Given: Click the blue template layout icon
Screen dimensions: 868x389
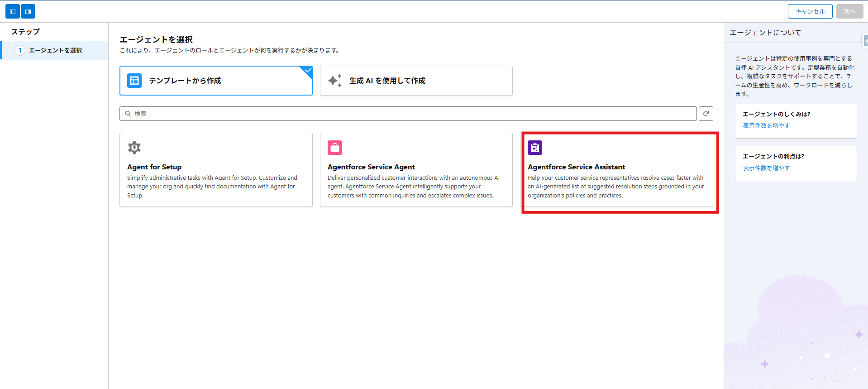Looking at the screenshot, I should pyautogui.click(x=134, y=81).
